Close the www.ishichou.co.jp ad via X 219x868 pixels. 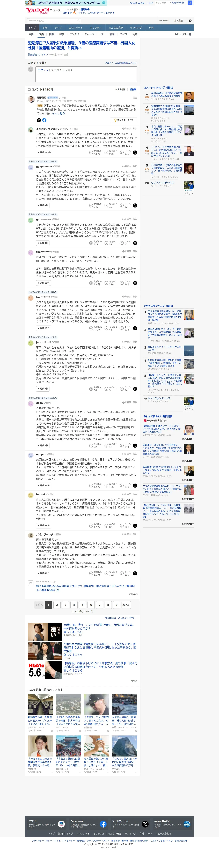click(137, 594)
